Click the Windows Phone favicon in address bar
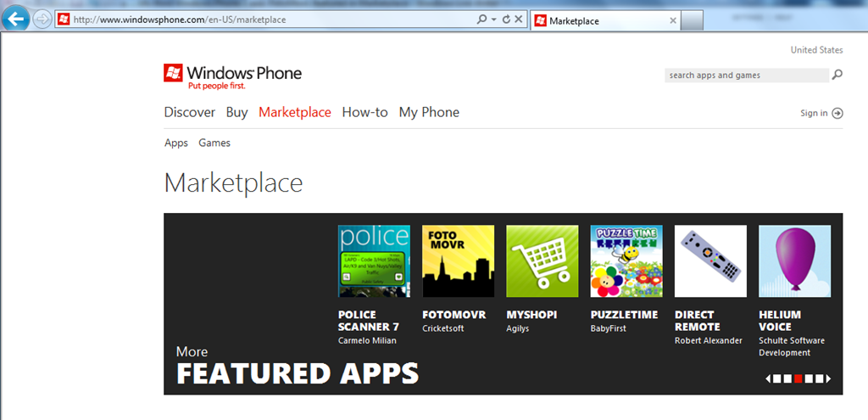 pyautogui.click(x=63, y=20)
